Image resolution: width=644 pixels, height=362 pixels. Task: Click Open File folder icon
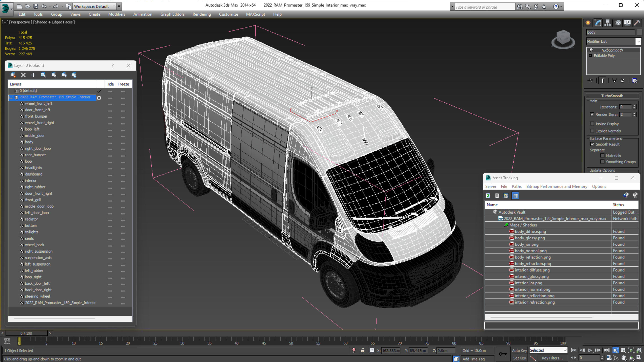(28, 6)
